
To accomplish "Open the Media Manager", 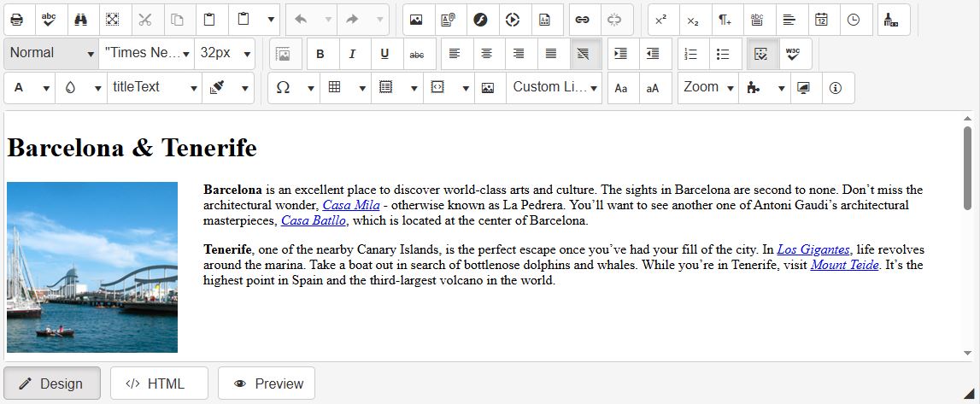I will pos(512,20).
